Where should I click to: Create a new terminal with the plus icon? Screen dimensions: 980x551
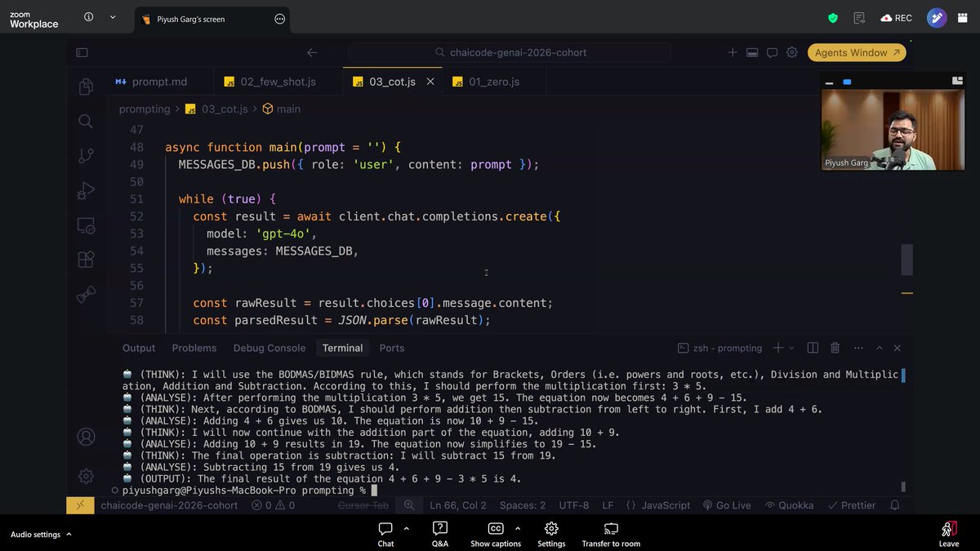point(777,348)
